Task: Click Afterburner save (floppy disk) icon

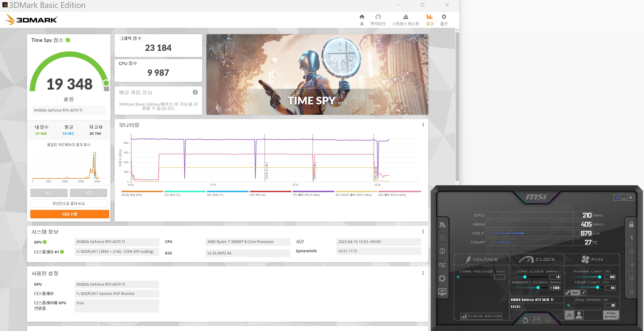Action: (537, 320)
